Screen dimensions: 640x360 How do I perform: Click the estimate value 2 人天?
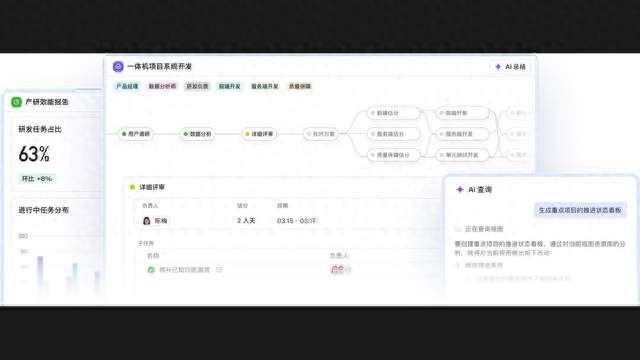[246, 221]
